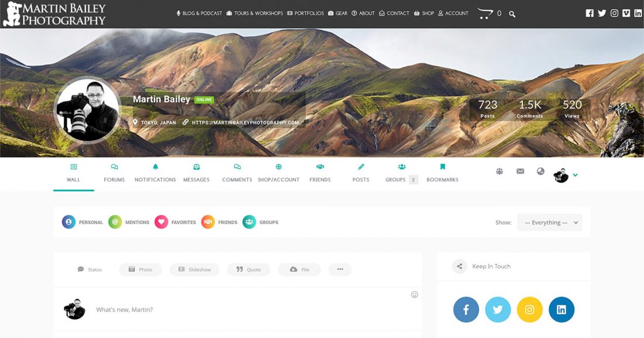Select the Photo post type button
644x338 pixels.
[140, 270]
